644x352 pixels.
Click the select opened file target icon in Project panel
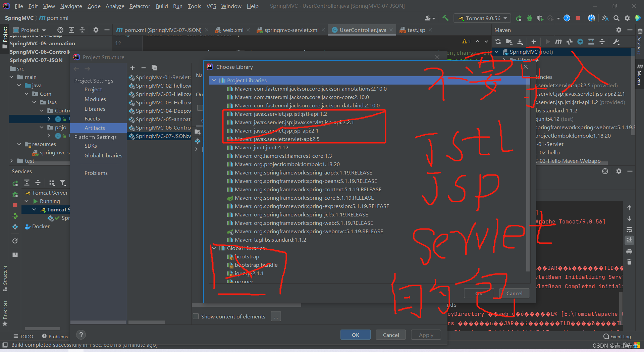(60, 30)
